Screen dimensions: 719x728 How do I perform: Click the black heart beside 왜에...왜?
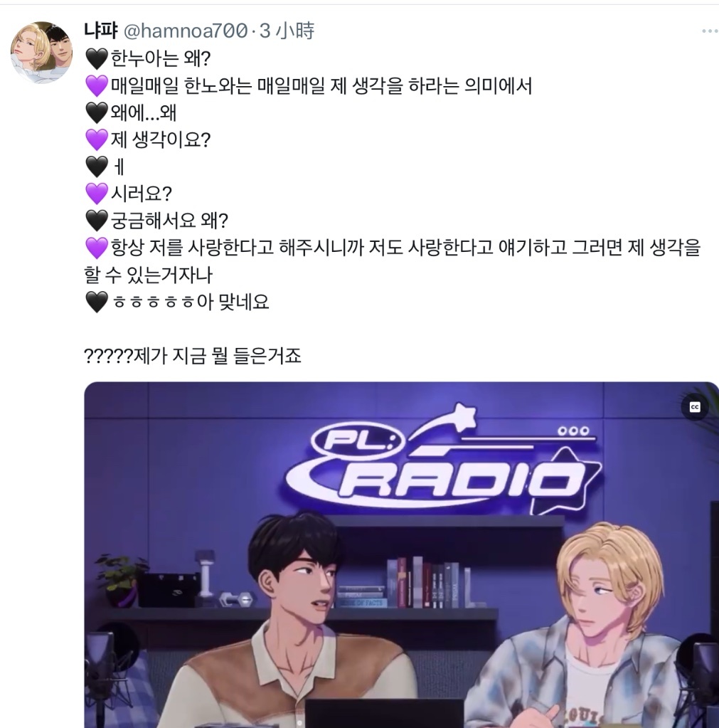click(x=97, y=113)
